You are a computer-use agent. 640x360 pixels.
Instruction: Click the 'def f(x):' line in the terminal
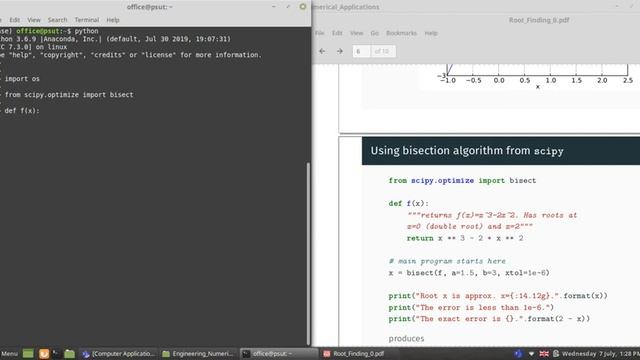click(x=22, y=111)
